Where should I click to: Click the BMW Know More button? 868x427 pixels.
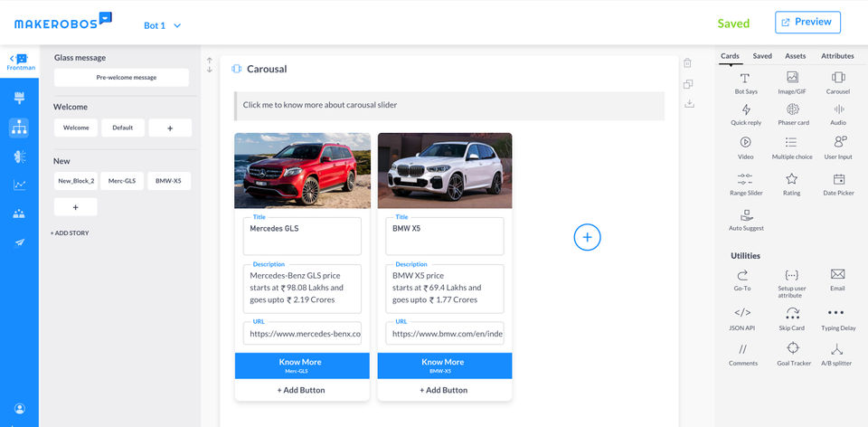click(x=445, y=365)
